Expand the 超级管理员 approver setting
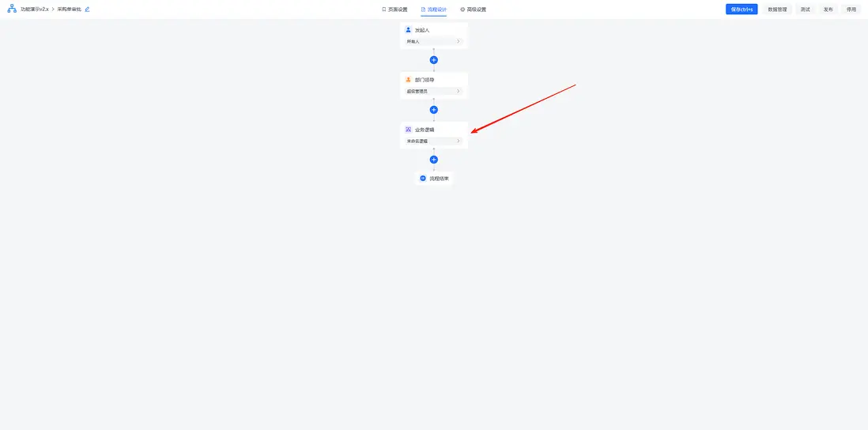The image size is (868, 430). point(434,92)
